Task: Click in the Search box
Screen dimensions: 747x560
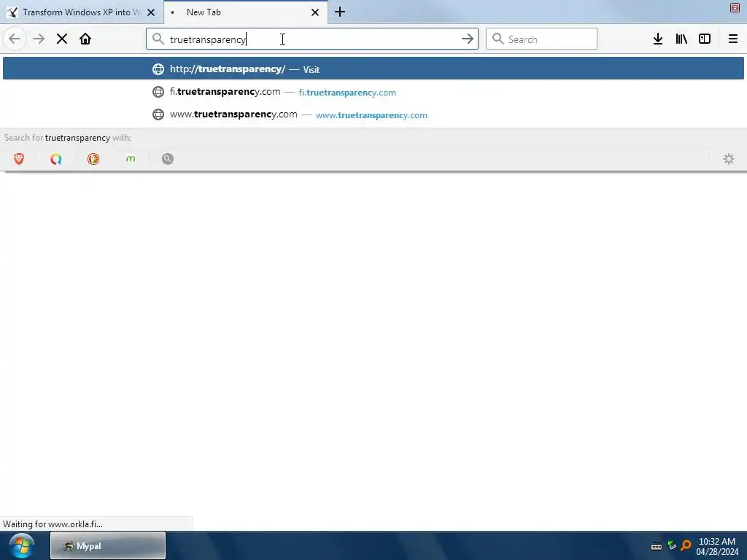Action: 541,39
